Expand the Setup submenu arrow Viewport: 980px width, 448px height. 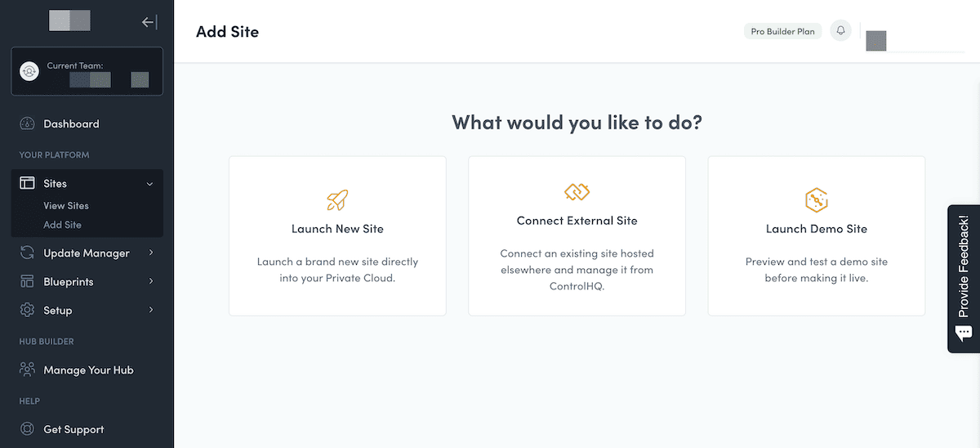coord(151,311)
